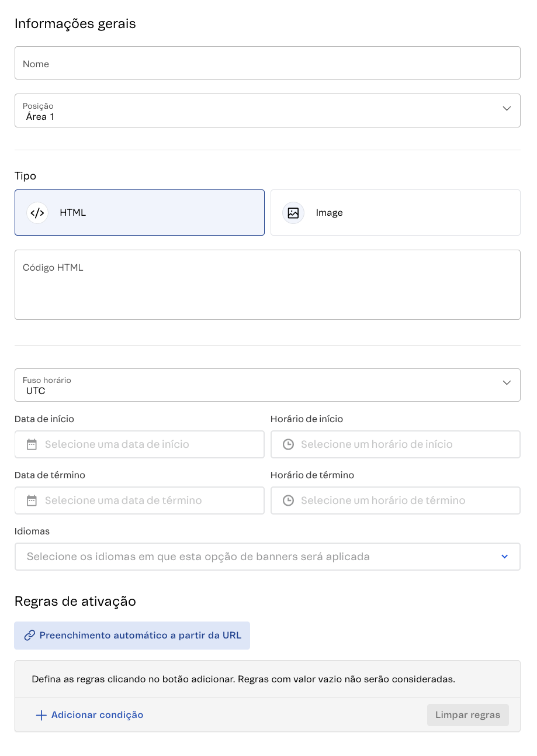Click the Regras de ativação heading
The width and height of the screenshot is (537, 756).
(76, 601)
